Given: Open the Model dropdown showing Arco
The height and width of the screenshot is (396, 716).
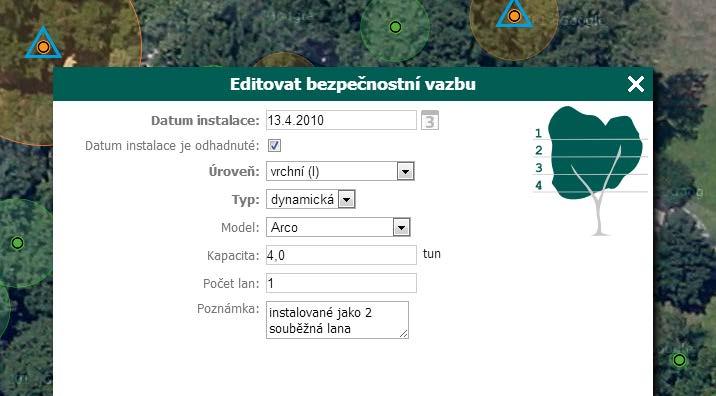Looking at the screenshot, I should (338, 227).
